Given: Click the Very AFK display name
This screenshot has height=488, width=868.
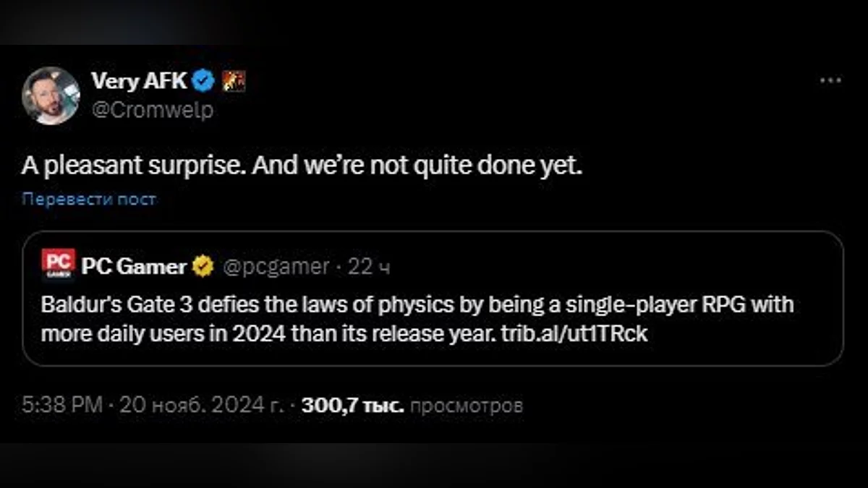Looking at the screenshot, I should (139, 82).
